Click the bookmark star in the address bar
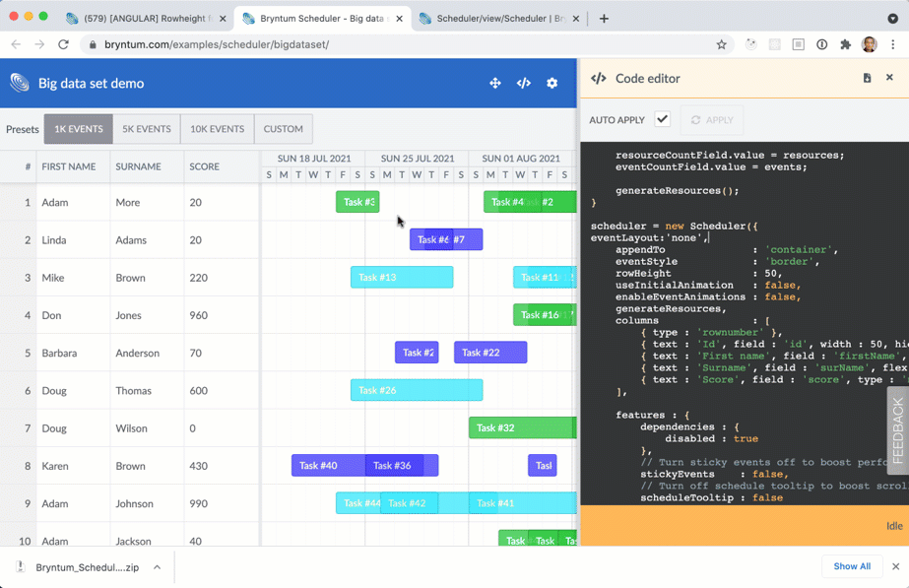The height and width of the screenshot is (588, 909). (x=720, y=44)
